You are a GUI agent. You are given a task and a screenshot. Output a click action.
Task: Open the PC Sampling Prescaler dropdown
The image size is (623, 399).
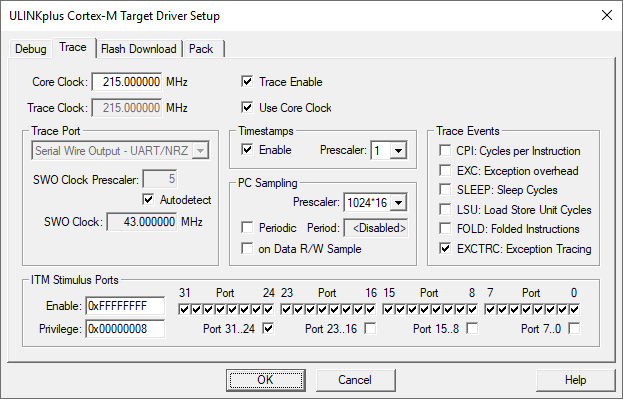(375, 202)
